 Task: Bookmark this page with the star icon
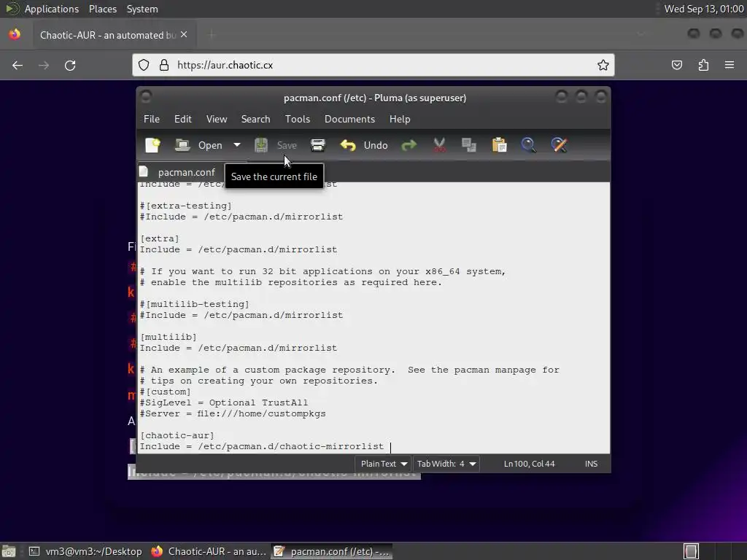click(603, 65)
